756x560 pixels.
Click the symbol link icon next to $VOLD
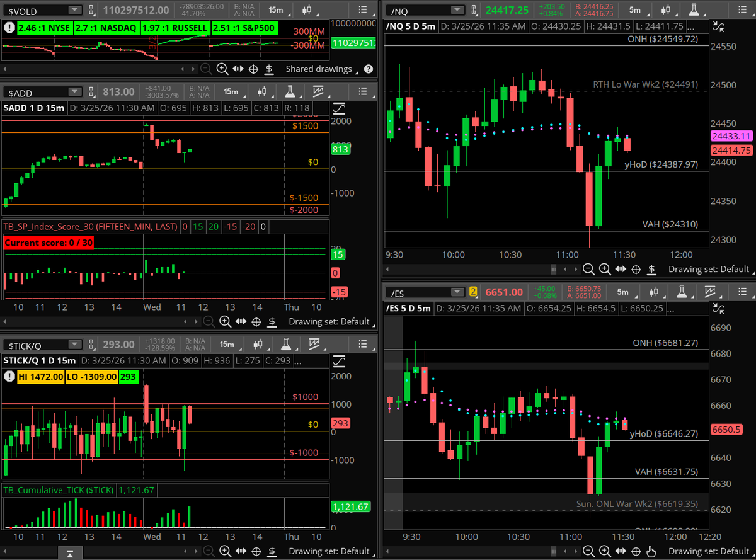tap(91, 10)
